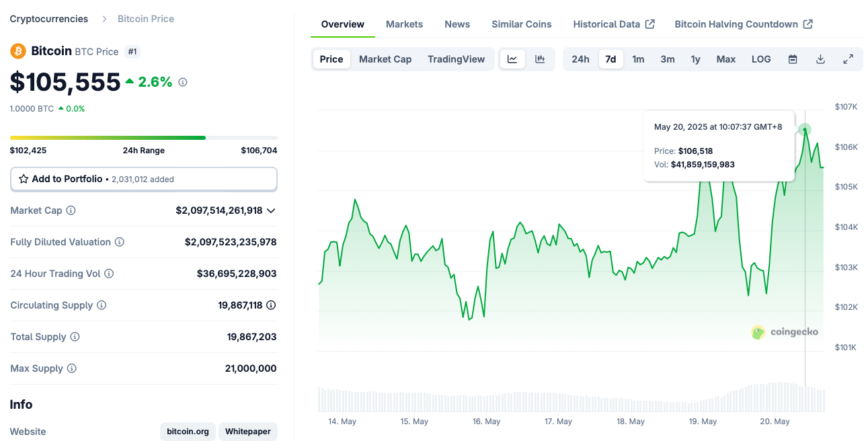
Task: Visit the bitcoin.org website link
Action: click(188, 431)
